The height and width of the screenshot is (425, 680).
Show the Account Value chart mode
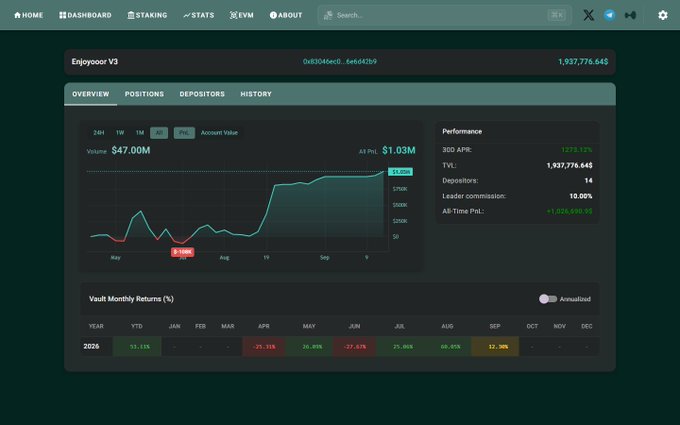coord(219,133)
